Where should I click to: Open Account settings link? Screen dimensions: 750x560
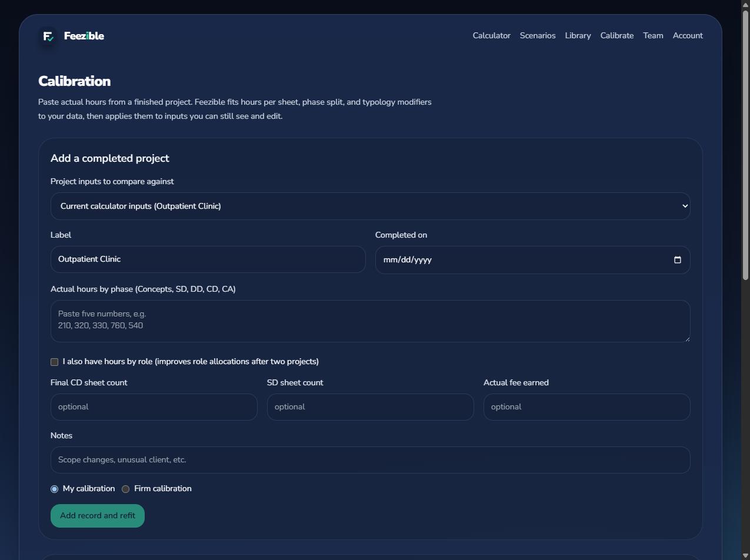click(x=688, y=36)
